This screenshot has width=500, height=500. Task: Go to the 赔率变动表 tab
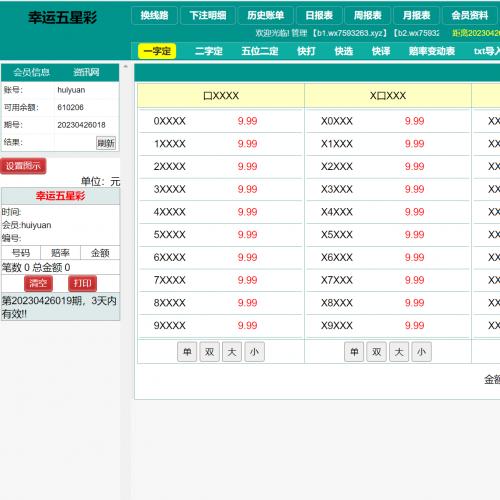[432, 51]
